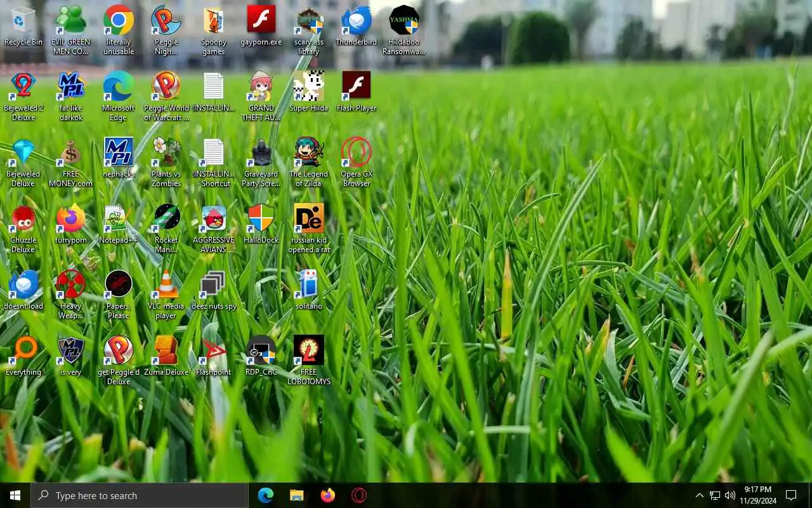Launch Opera GX from the taskbar
Image resolution: width=812 pixels, height=508 pixels.
coord(359,495)
